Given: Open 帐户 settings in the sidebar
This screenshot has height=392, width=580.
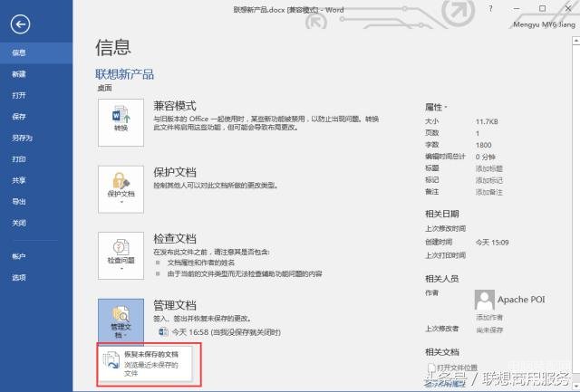Looking at the screenshot, I should pos(36,256).
